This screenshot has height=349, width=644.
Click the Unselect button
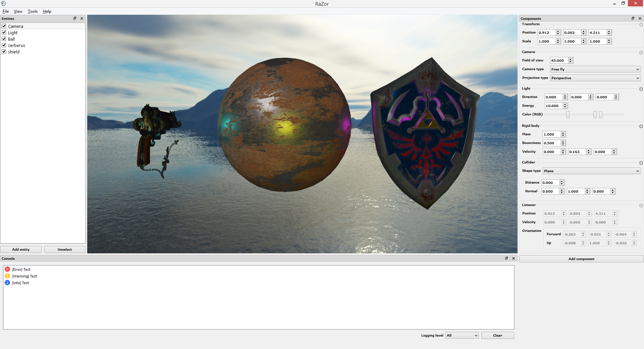tap(65, 249)
